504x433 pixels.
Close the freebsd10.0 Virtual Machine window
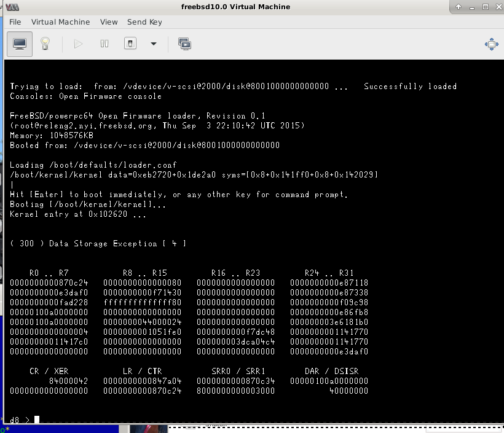point(498,7)
